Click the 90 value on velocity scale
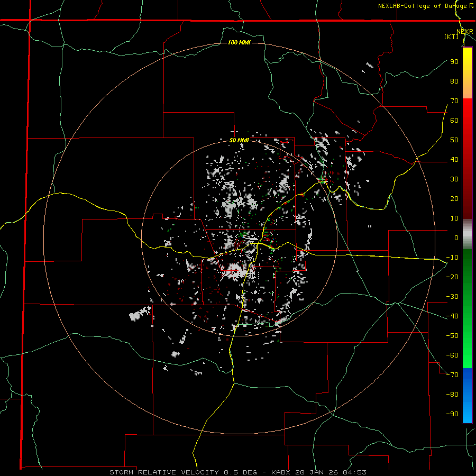 pyautogui.click(x=454, y=62)
